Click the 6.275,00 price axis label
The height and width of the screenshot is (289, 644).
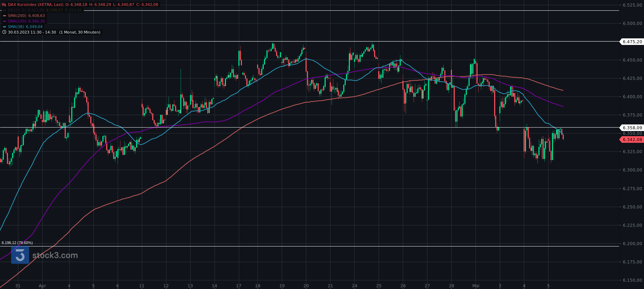[x=632, y=188]
